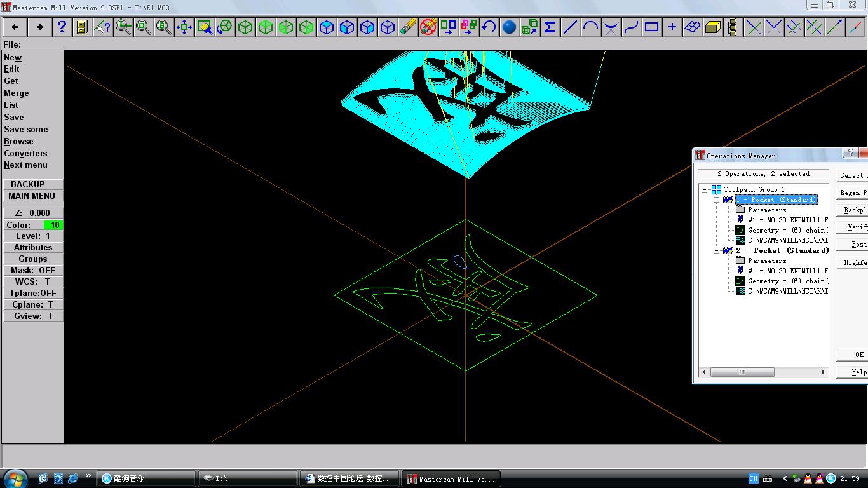Select the create line tool icon
Screen dimensions: 868x488
click(571, 27)
